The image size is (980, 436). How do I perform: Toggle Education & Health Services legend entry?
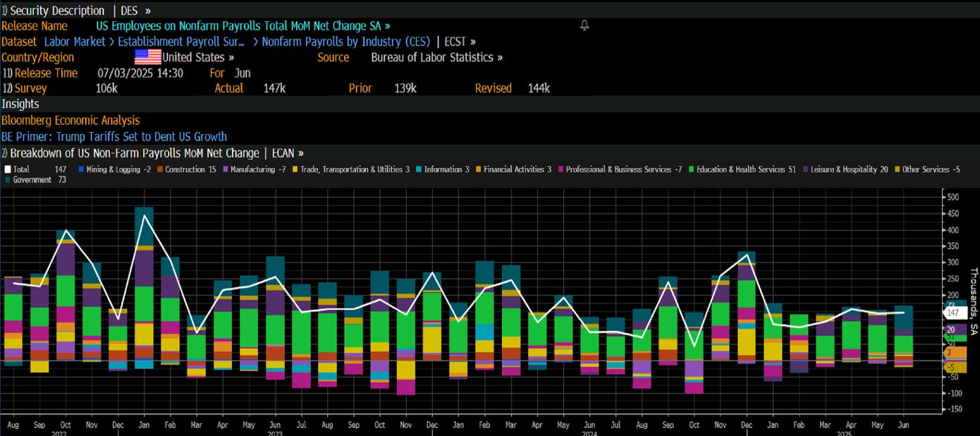[x=742, y=169]
